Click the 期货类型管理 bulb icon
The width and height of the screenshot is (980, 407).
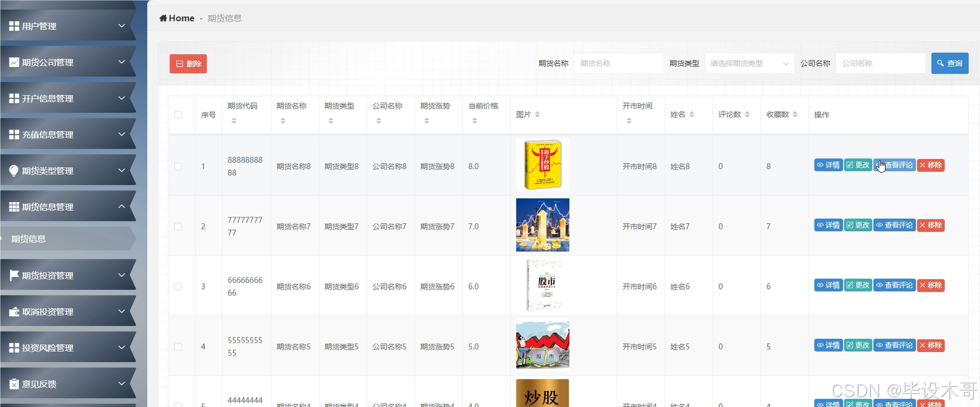tap(14, 170)
